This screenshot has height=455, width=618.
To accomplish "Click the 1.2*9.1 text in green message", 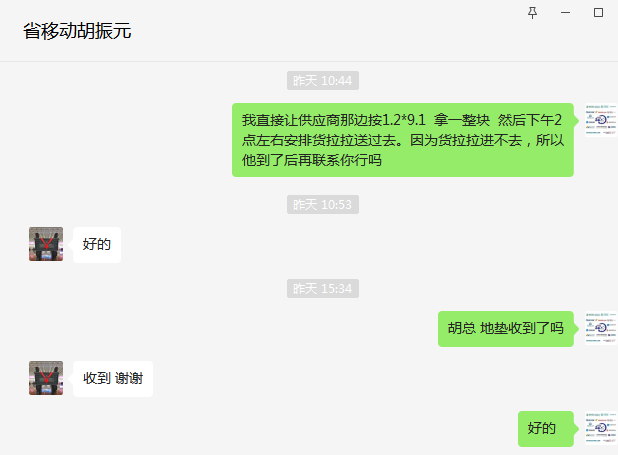I will coord(404,120).
